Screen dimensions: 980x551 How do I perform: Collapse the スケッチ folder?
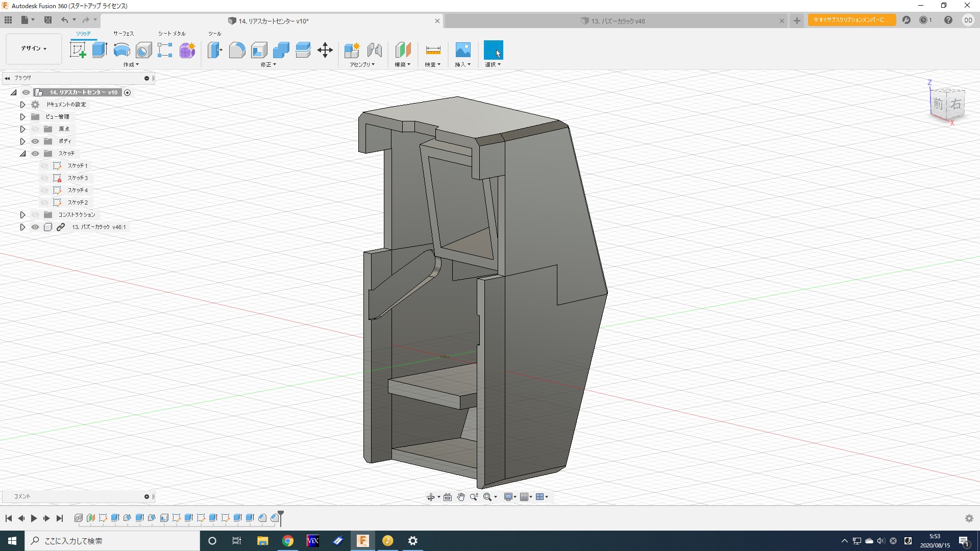click(22, 154)
